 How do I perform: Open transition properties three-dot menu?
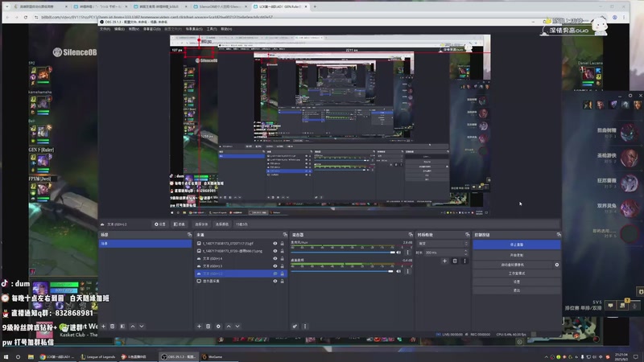[x=465, y=261]
